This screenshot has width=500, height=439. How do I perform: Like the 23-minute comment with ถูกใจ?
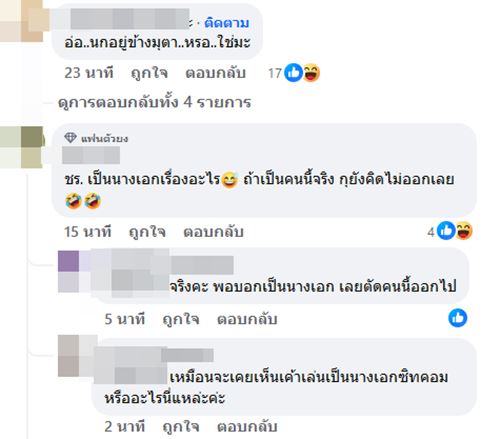(149, 73)
